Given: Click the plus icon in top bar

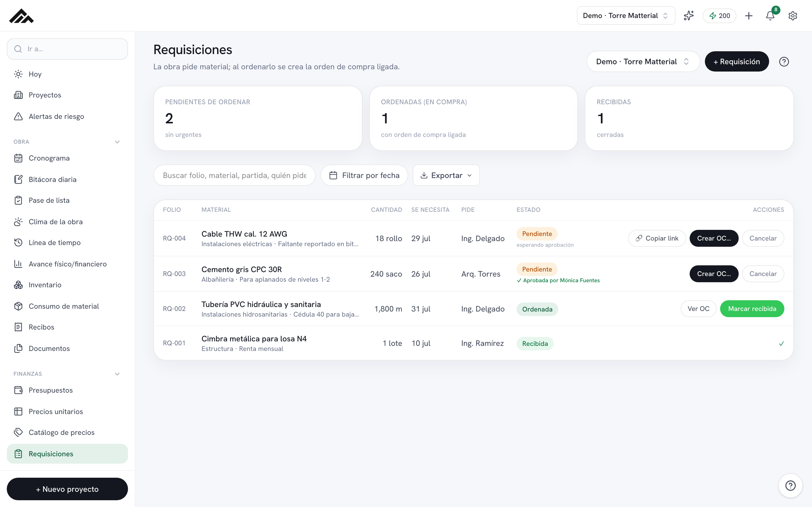Looking at the screenshot, I should coord(749,16).
